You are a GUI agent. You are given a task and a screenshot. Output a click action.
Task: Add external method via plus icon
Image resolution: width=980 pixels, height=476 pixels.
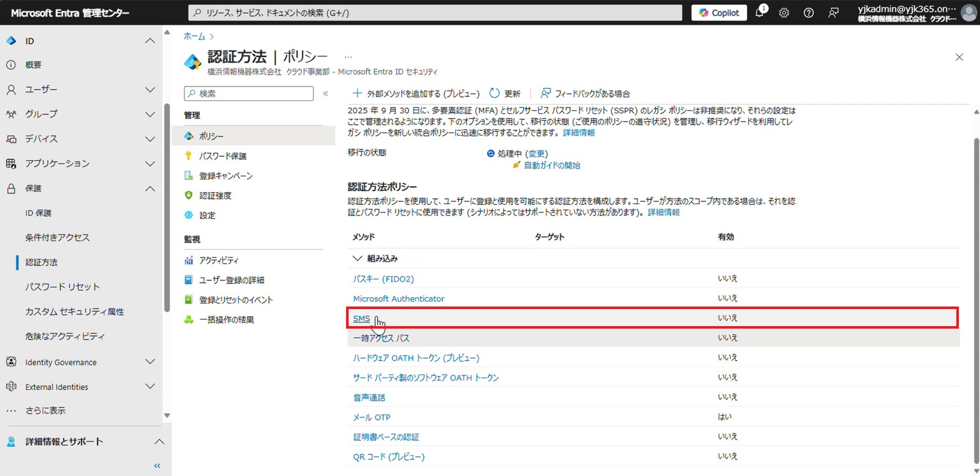tap(357, 93)
